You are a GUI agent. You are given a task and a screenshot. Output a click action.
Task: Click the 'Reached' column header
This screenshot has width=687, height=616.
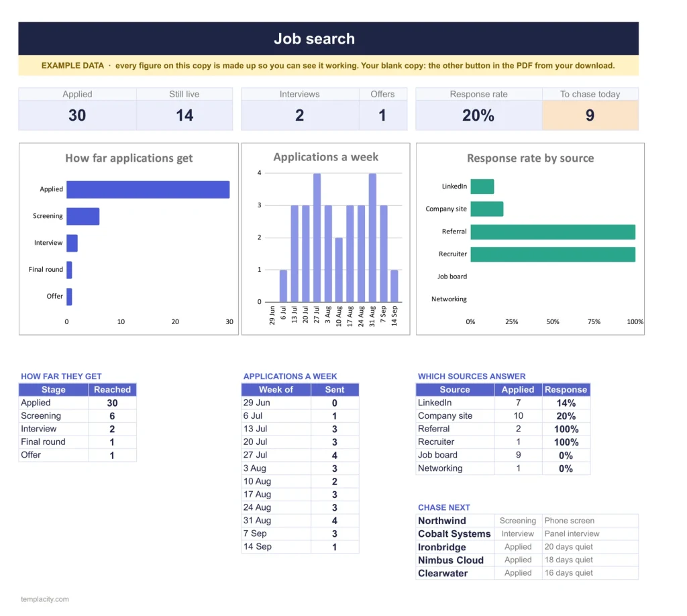(x=112, y=389)
